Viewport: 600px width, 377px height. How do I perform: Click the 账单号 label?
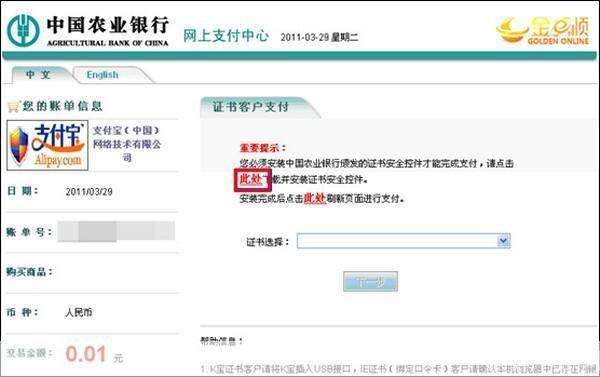point(29,232)
